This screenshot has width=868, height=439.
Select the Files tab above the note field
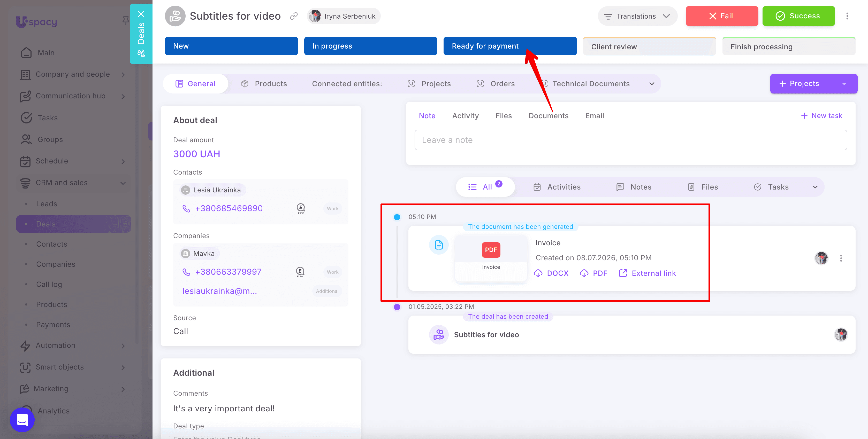tap(504, 116)
